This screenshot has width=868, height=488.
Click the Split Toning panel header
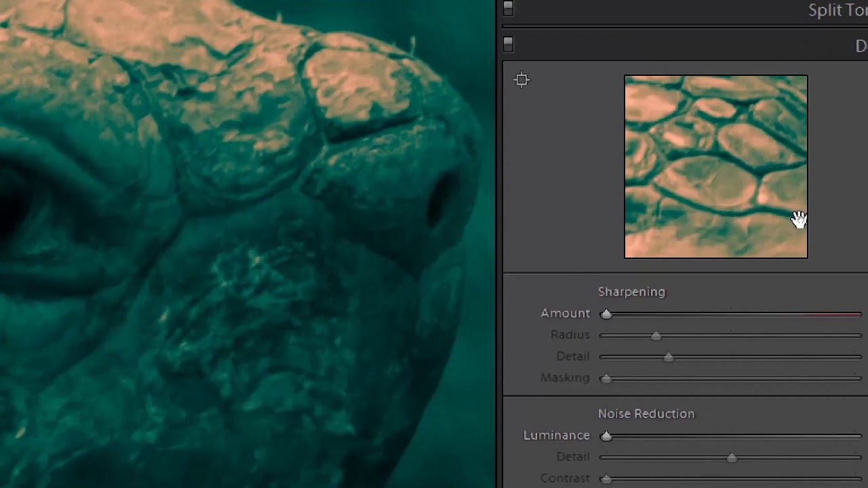(x=685, y=10)
